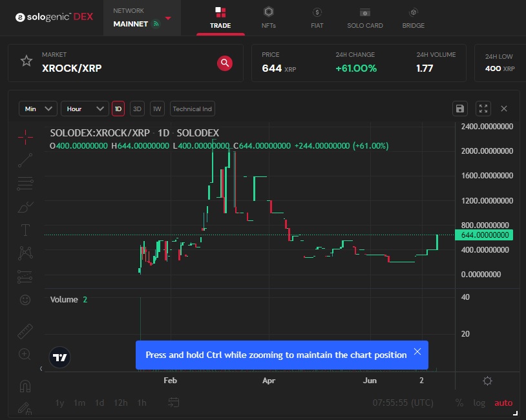The height and width of the screenshot is (420, 526).
Task: Expand the Network Mainnet dropdown arrow
Action: pos(169,18)
